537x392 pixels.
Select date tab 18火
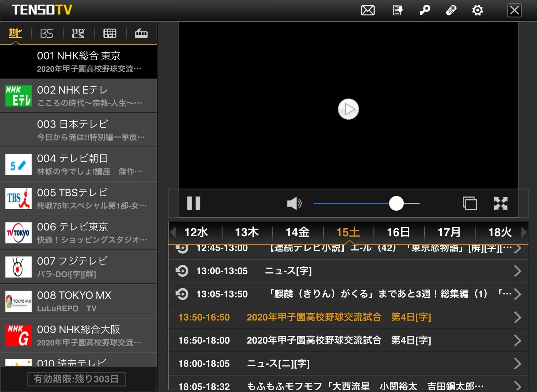pos(499,232)
